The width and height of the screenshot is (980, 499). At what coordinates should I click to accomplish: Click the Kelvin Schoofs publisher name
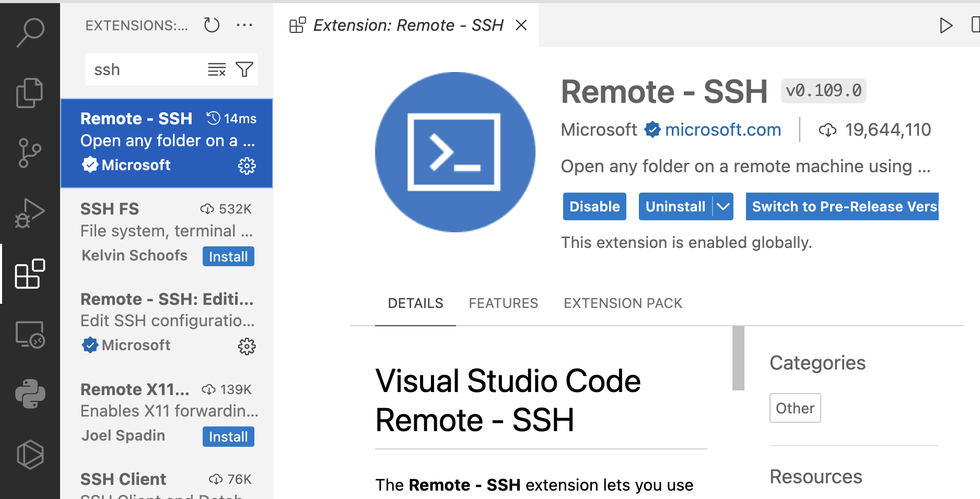click(134, 255)
